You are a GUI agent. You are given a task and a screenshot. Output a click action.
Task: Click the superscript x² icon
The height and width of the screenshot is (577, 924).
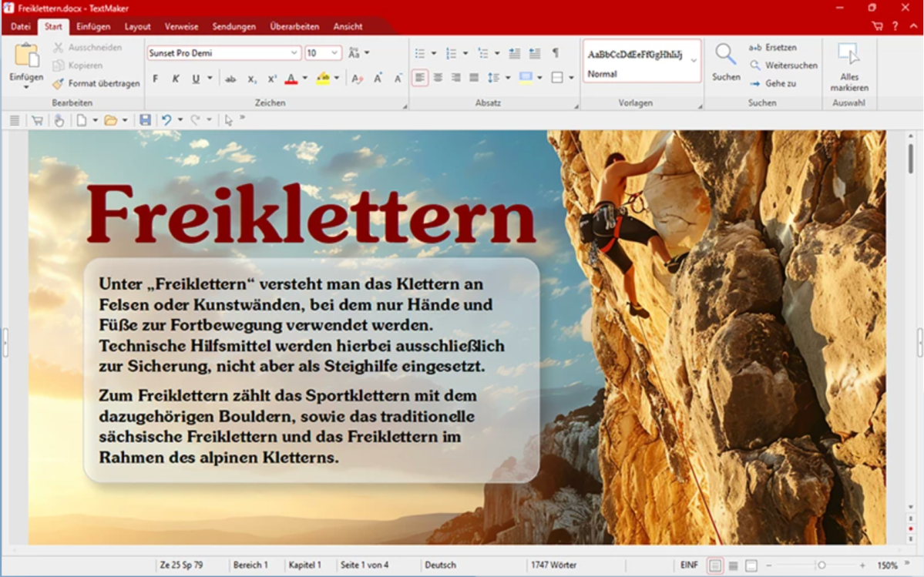click(x=272, y=79)
